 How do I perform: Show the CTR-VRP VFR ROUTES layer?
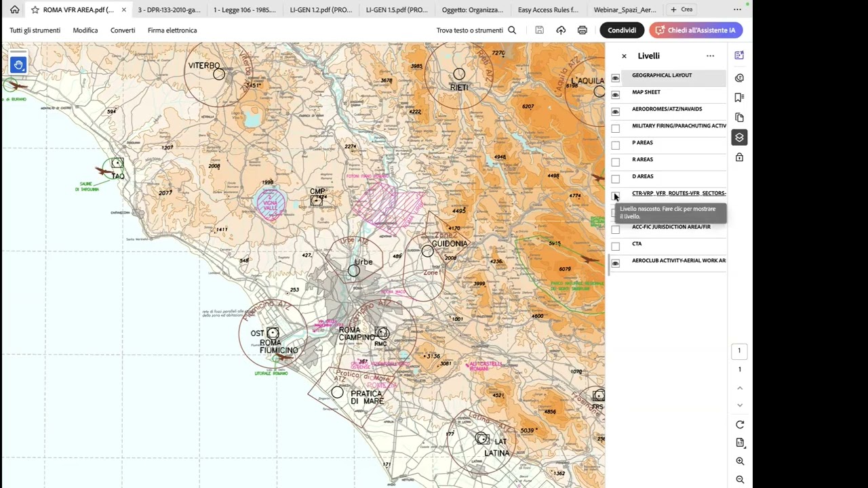[616, 196]
